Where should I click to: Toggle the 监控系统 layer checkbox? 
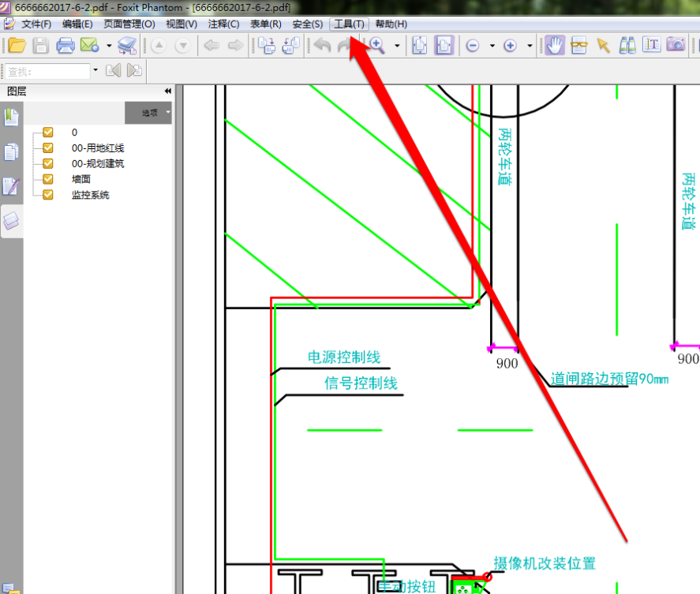click(x=48, y=195)
